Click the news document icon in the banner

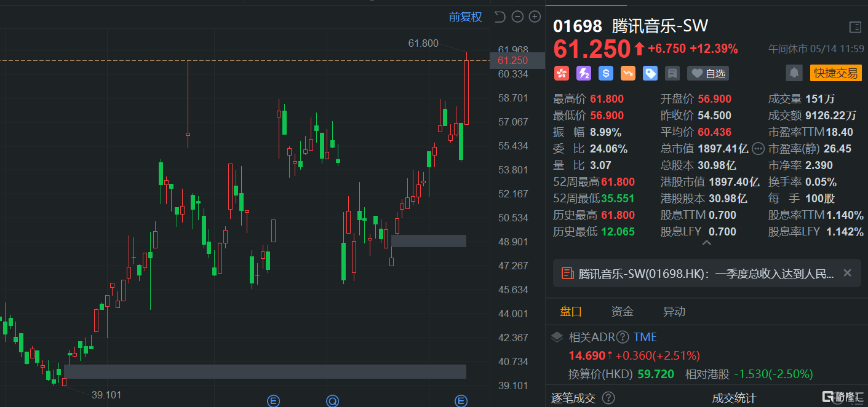(x=567, y=274)
